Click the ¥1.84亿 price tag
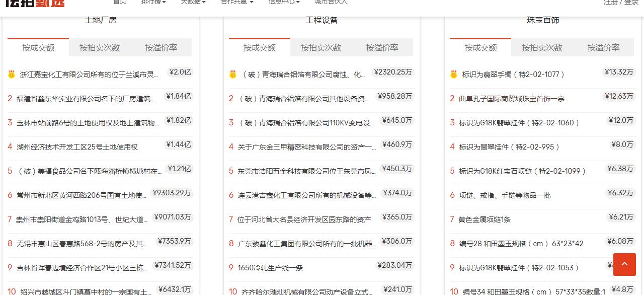Screen dimensions: 644x295 (x=179, y=96)
